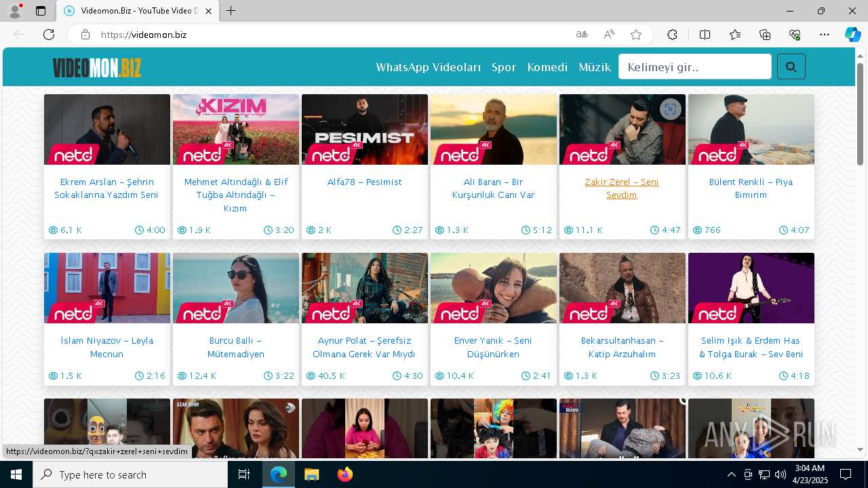
Task: Open the notifications center icon
Action: [x=846, y=474]
